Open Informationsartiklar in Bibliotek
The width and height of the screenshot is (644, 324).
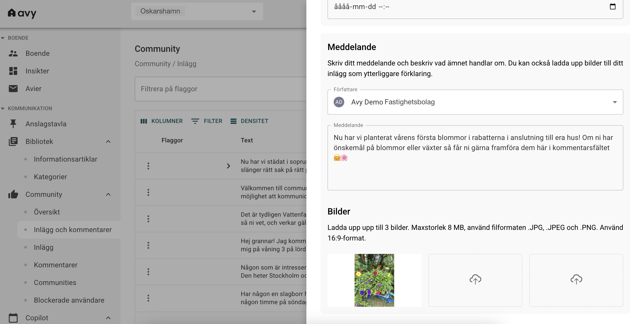(x=66, y=159)
